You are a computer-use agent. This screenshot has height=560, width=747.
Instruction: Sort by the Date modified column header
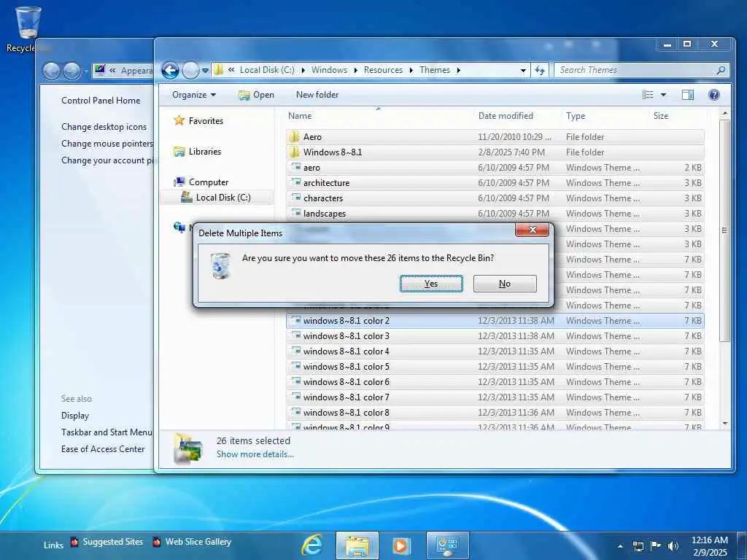506,116
